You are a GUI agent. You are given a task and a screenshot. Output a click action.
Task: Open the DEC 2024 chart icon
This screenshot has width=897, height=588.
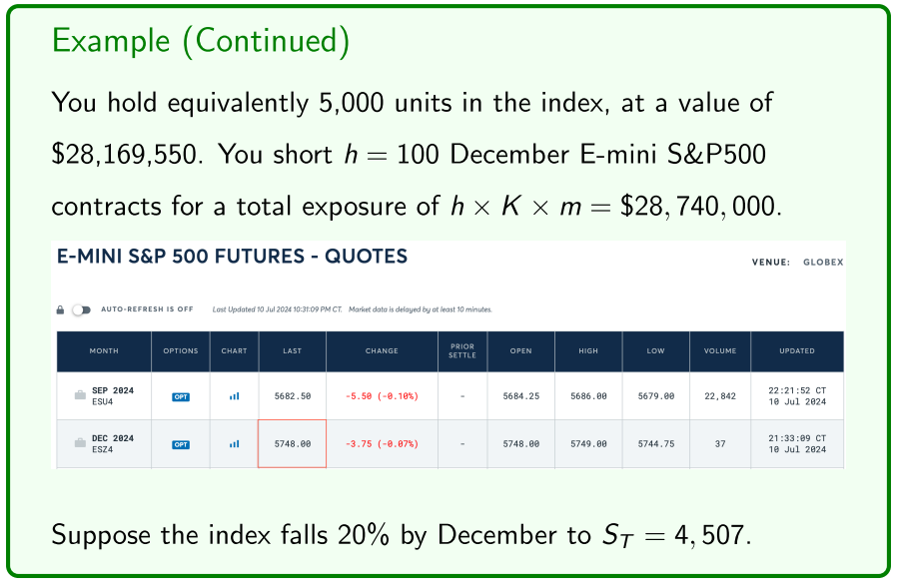click(234, 444)
